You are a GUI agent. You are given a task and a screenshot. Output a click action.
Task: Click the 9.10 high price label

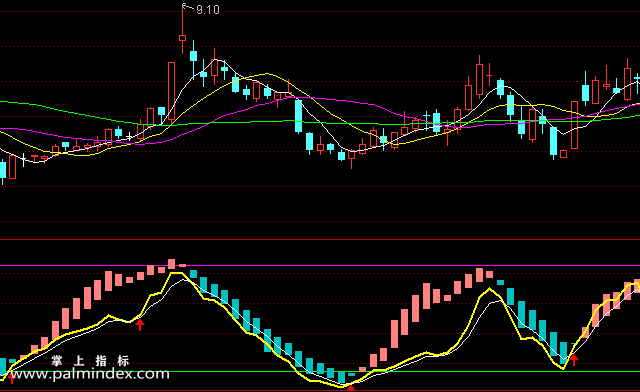[208, 9]
